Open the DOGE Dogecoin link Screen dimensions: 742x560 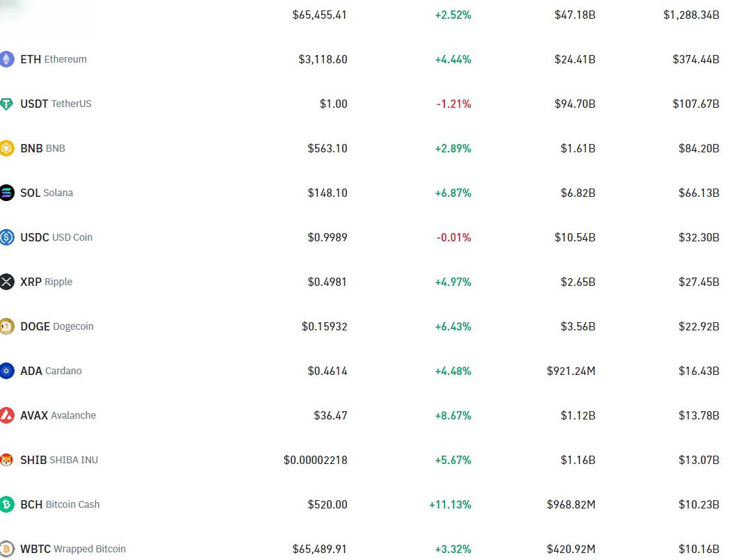pyautogui.click(x=56, y=326)
